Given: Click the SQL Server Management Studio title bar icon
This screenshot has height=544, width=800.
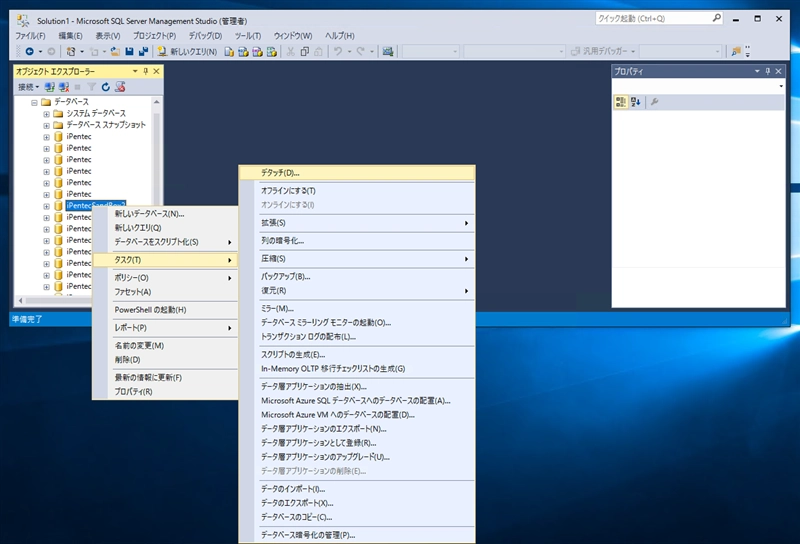Looking at the screenshot, I should [22, 21].
